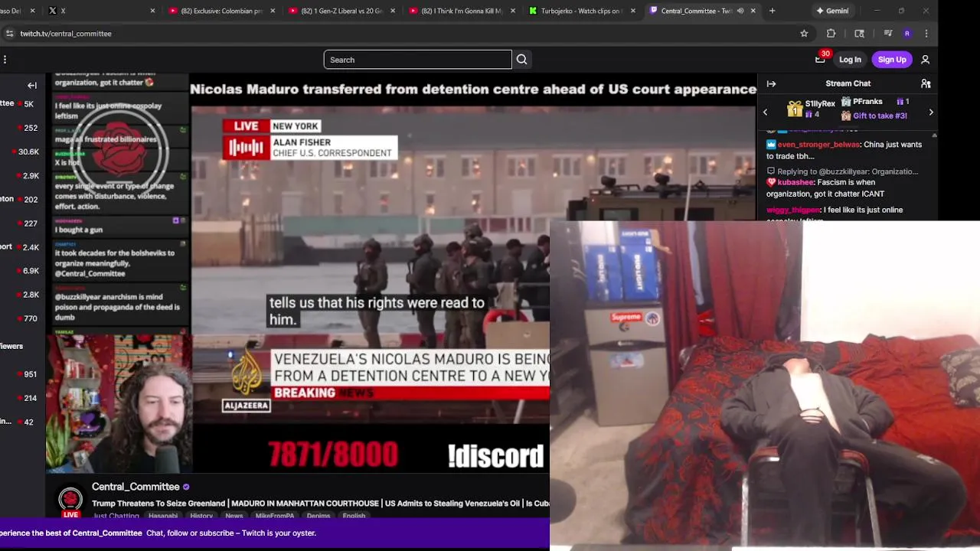
Task: Click the Central_Committee LIVE avatar
Action: click(70, 502)
